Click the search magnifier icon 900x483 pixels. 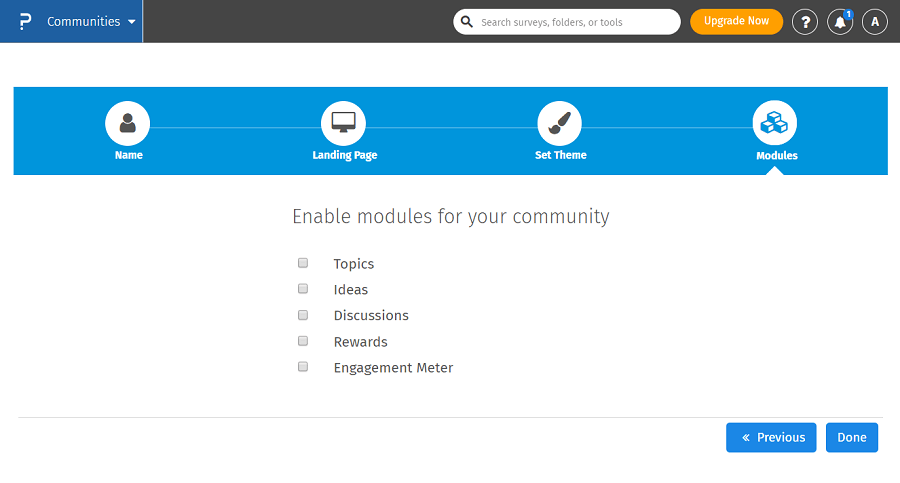coord(467,22)
